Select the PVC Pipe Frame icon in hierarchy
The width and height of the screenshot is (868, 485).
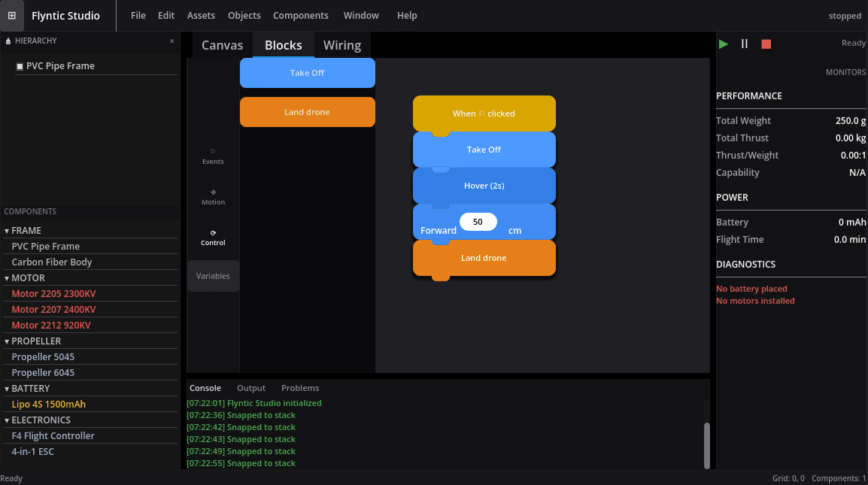point(20,66)
